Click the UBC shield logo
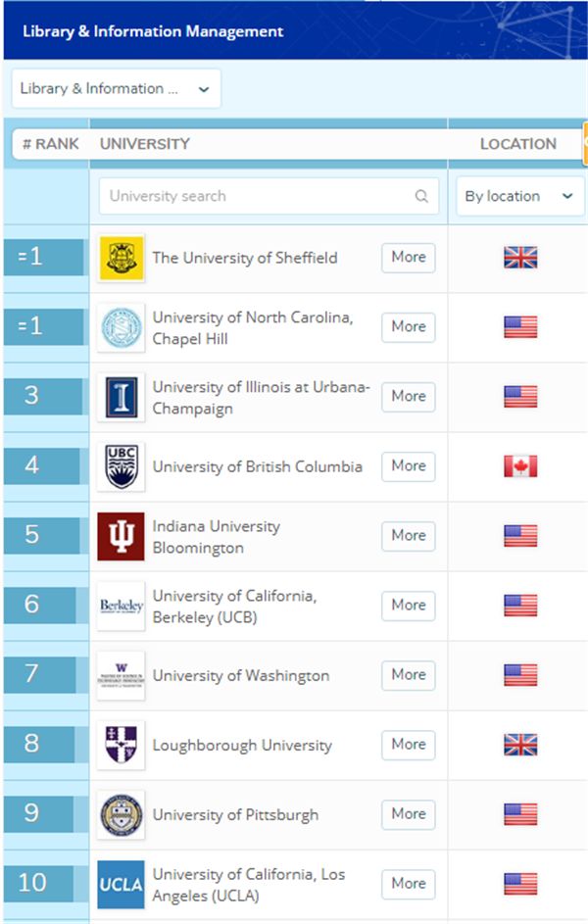 click(121, 466)
